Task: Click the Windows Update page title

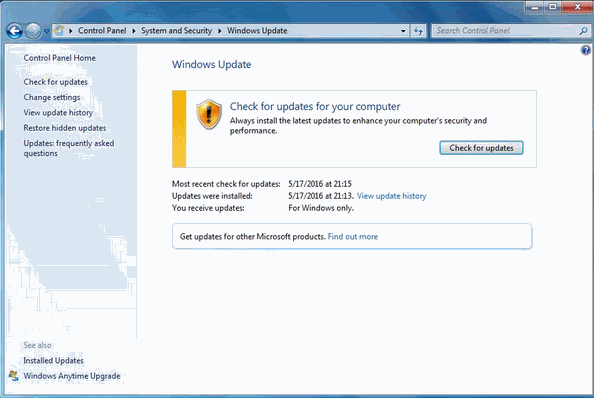Action: (x=211, y=64)
